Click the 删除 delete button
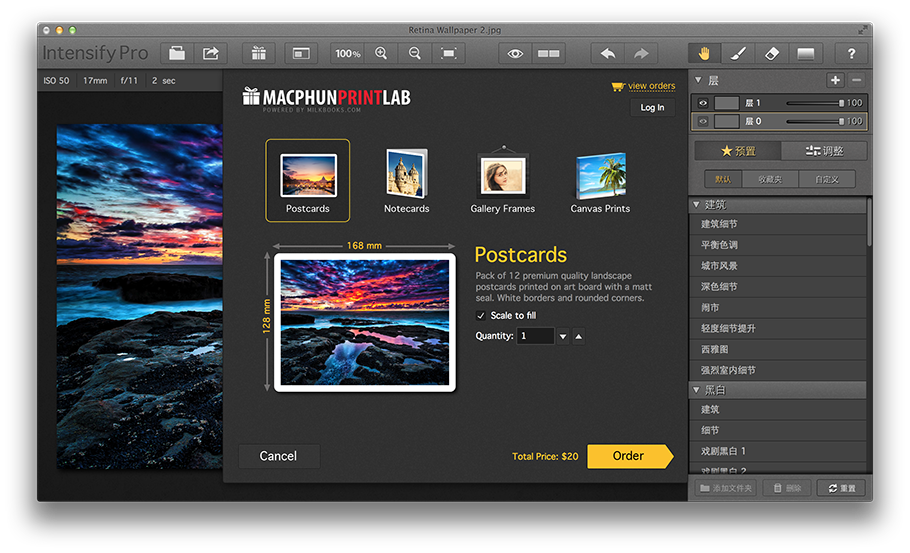Viewport: 910px width, 553px height. click(x=787, y=488)
